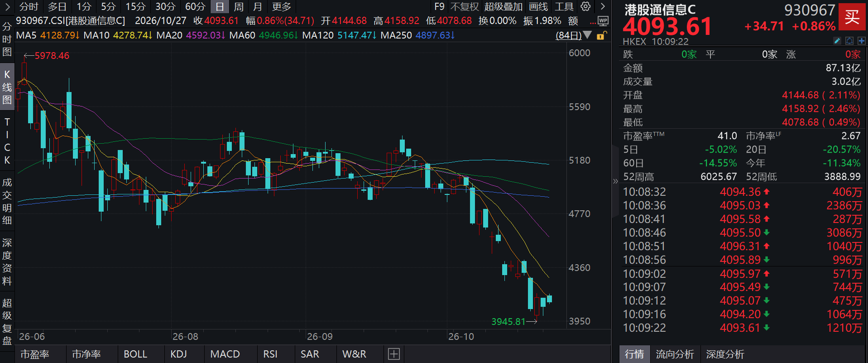Screen dimensions: 868x363
Task: Show the KDJ indicator
Action: [178, 354]
